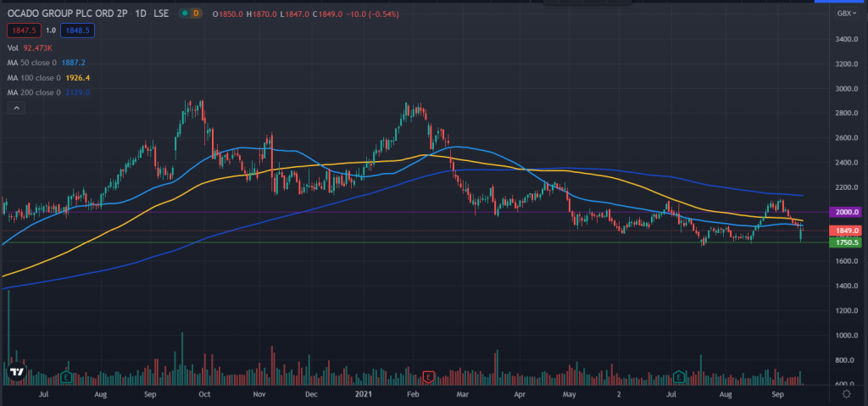Click the 2600.0 price axis label
Viewport: 868px width, 406px height.
click(x=846, y=138)
